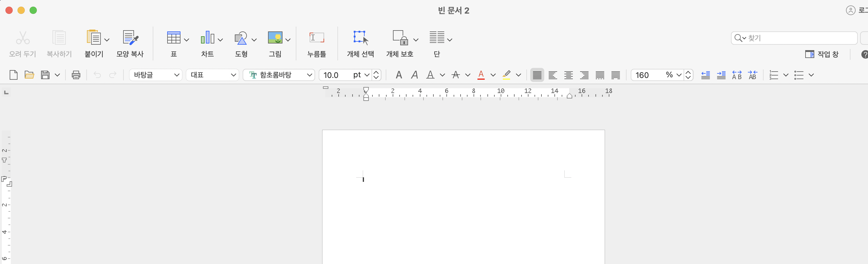The image size is (868, 264).
Task: Widen character spacing with the A B arrows icon
Action: 737,75
